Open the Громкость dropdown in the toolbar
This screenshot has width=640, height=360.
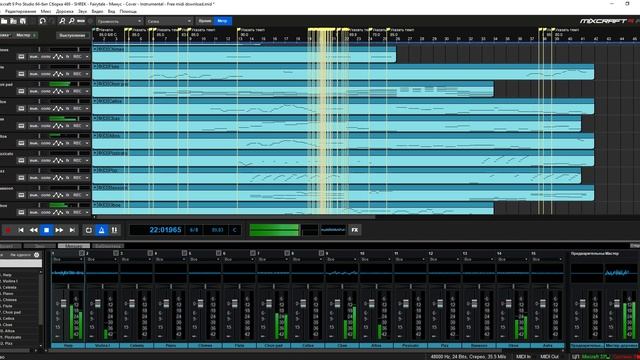click(119, 21)
